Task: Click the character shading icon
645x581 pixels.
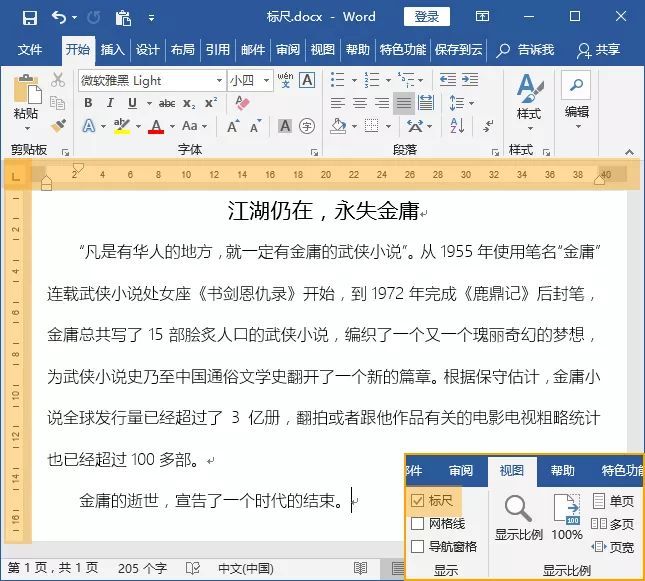Action: 285,126
